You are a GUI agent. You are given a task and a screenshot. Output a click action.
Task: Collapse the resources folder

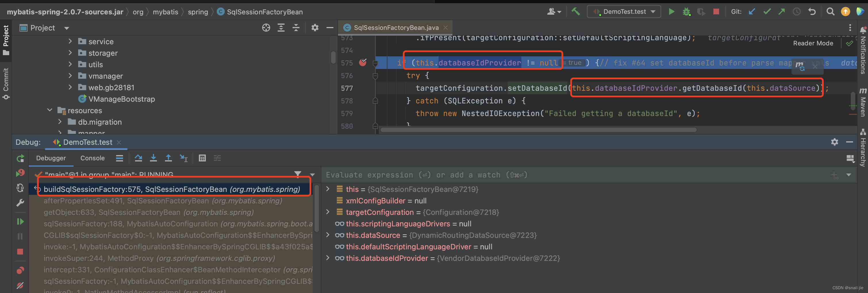[x=50, y=110]
